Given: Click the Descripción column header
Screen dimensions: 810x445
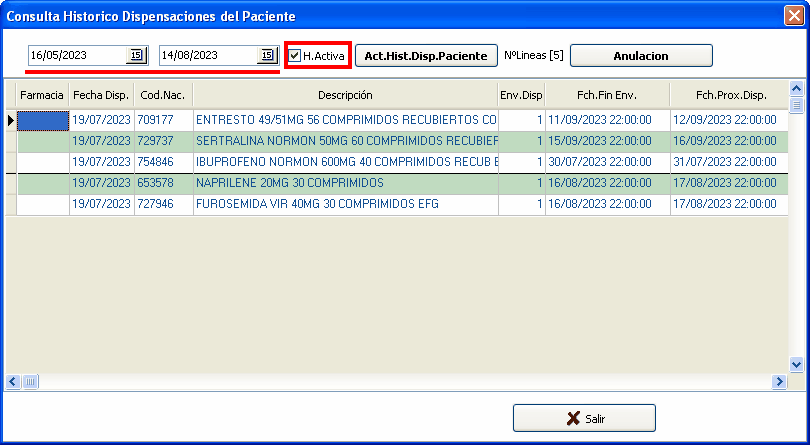Looking at the screenshot, I should point(345,95).
